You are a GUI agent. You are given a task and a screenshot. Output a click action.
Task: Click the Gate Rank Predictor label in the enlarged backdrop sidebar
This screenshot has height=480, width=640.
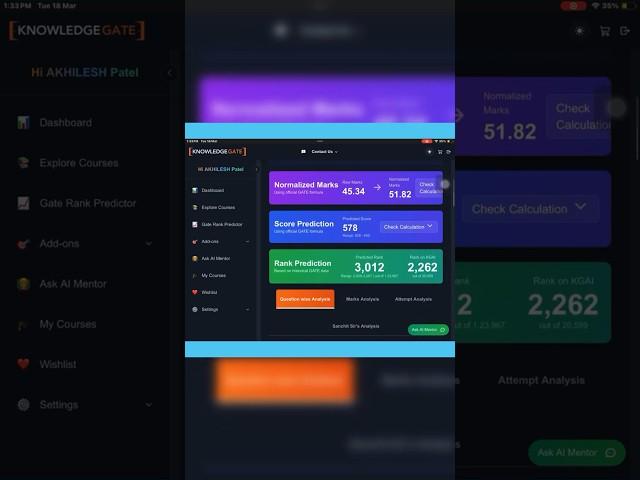(88, 203)
